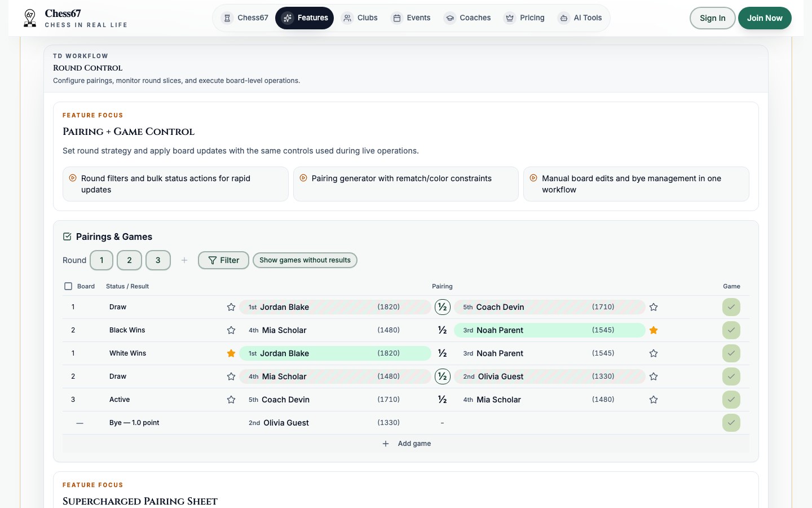Star Coach Devin on board 1 Draw row
The height and width of the screenshot is (508, 812).
point(654,307)
